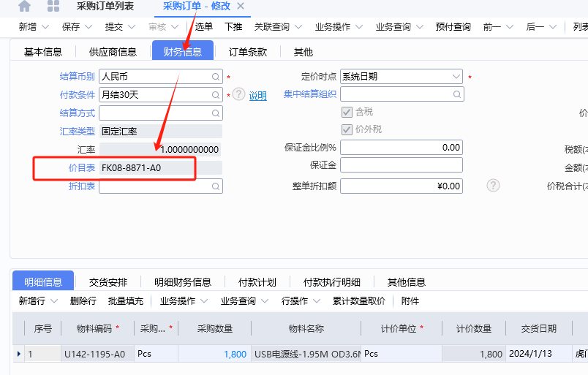This screenshot has width=588, height=375.
Task: Switch to the 订单条款 tab
Action: pyautogui.click(x=248, y=52)
